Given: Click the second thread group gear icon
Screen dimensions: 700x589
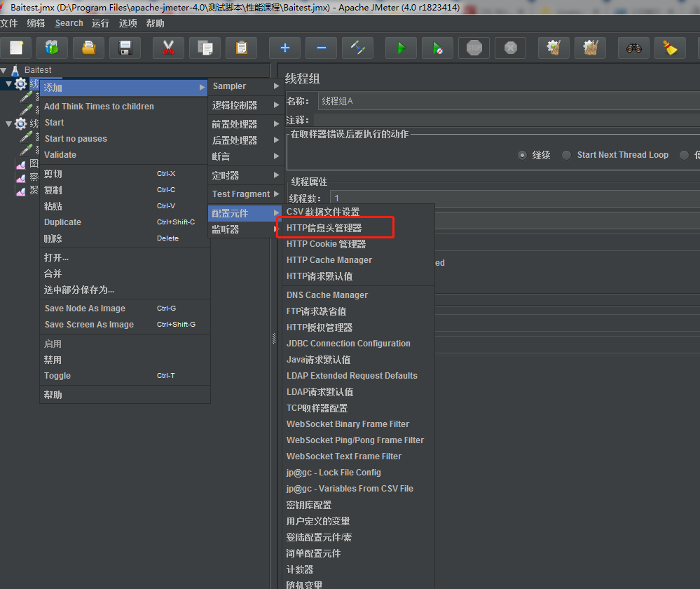Looking at the screenshot, I should [x=20, y=123].
